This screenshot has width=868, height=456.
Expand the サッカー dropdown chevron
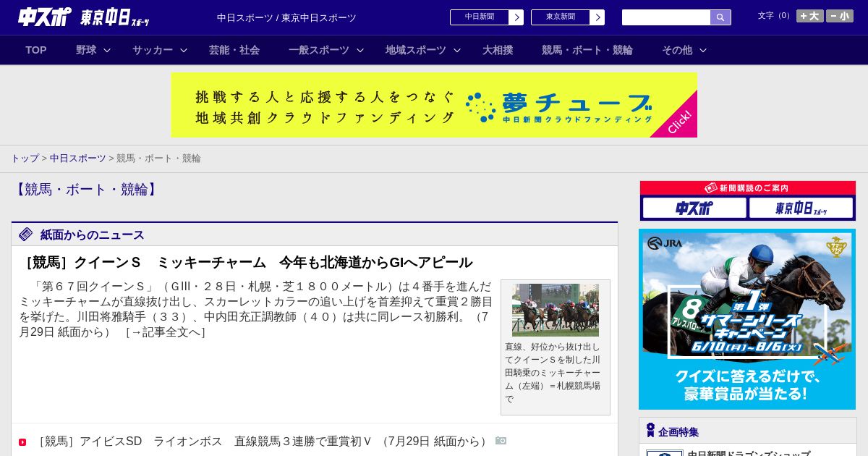pos(184,50)
